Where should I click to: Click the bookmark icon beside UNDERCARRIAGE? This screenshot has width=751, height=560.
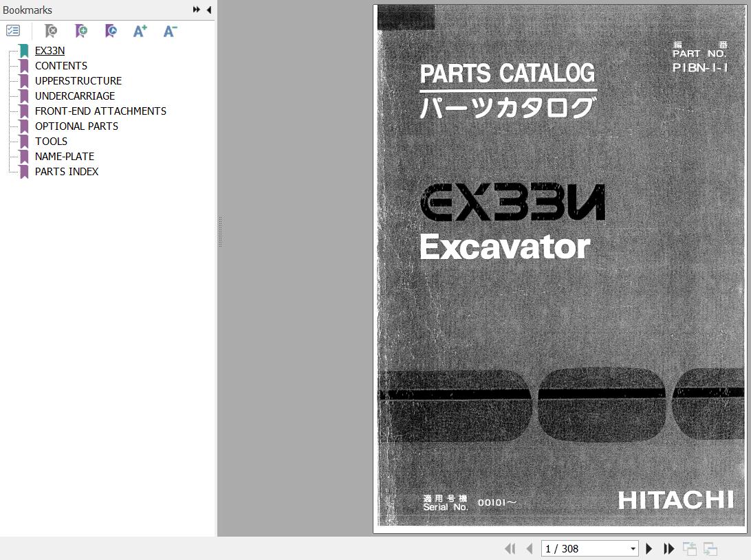(24, 96)
